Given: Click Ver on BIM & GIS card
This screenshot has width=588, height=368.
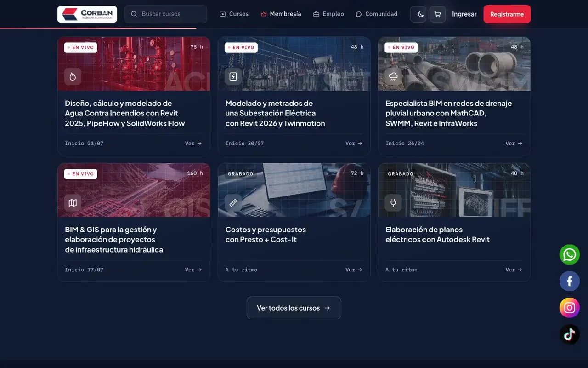Looking at the screenshot, I should 193,270.
